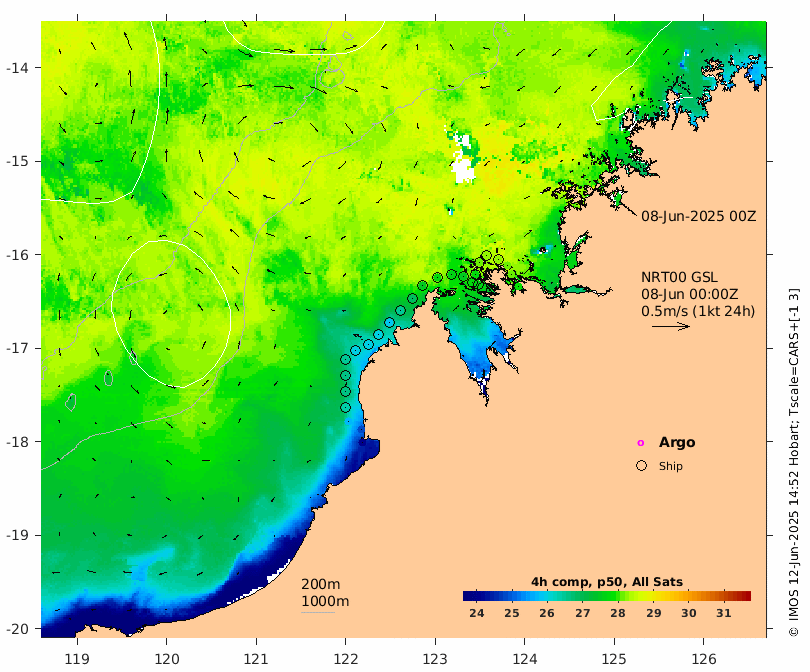Click the vertical IMOS copyright text

[794, 462]
